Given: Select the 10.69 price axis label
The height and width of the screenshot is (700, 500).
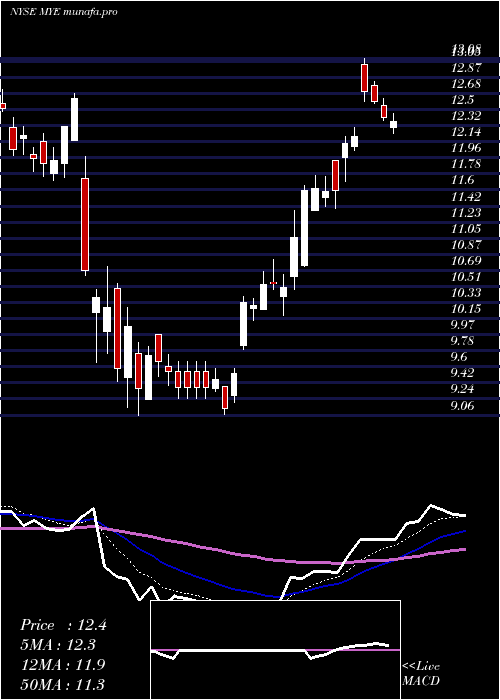Looking at the screenshot, I should pyautogui.click(x=466, y=261).
